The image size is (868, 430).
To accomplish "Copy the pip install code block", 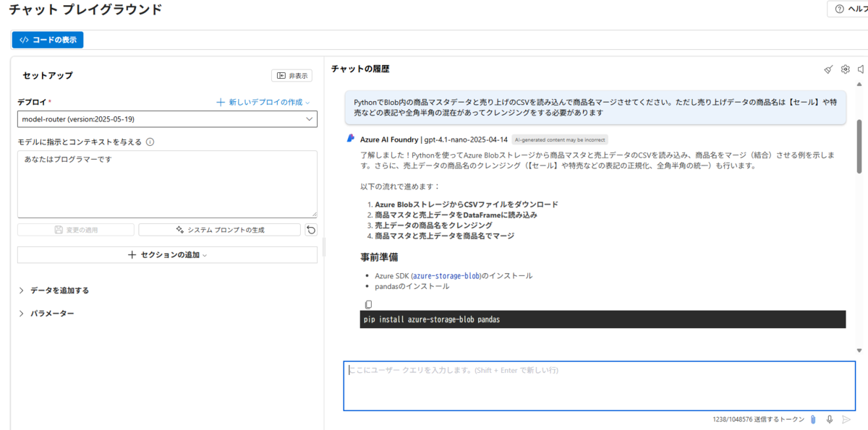I will (368, 304).
